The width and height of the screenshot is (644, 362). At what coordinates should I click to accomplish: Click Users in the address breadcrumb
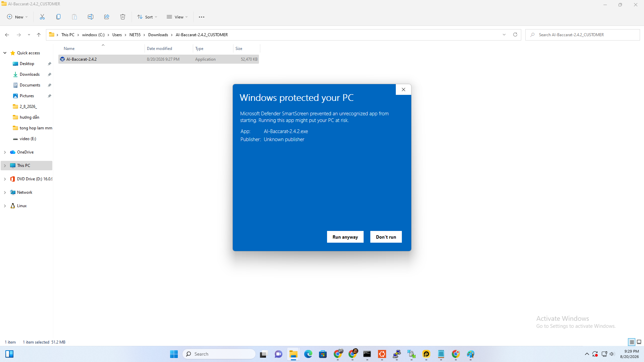point(117,35)
